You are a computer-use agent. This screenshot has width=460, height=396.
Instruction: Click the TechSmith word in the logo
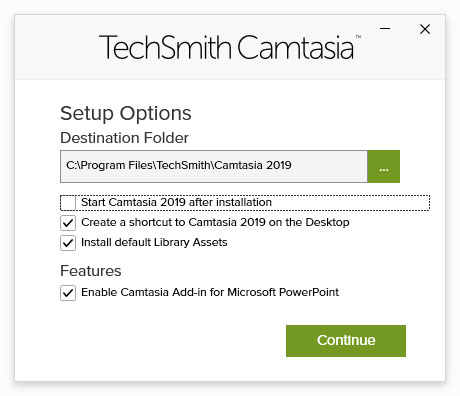click(x=165, y=47)
